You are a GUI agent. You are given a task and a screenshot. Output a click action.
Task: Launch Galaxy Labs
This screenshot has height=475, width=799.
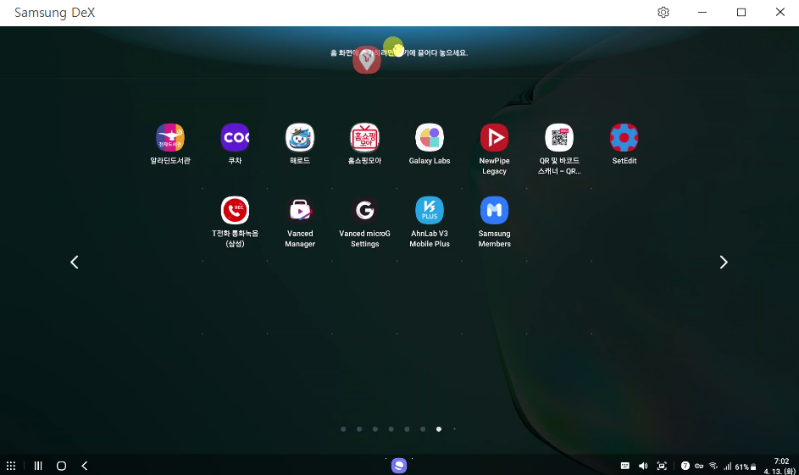[430, 138]
